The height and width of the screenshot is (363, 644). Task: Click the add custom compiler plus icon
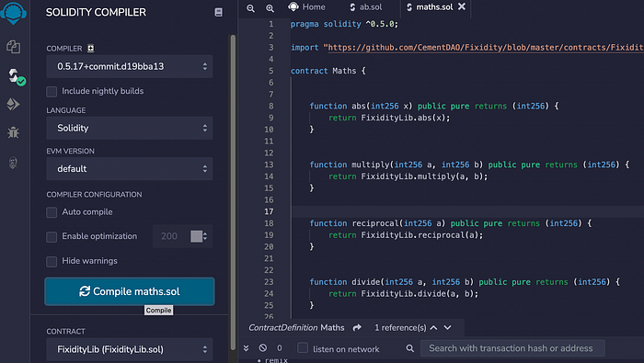point(91,49)
